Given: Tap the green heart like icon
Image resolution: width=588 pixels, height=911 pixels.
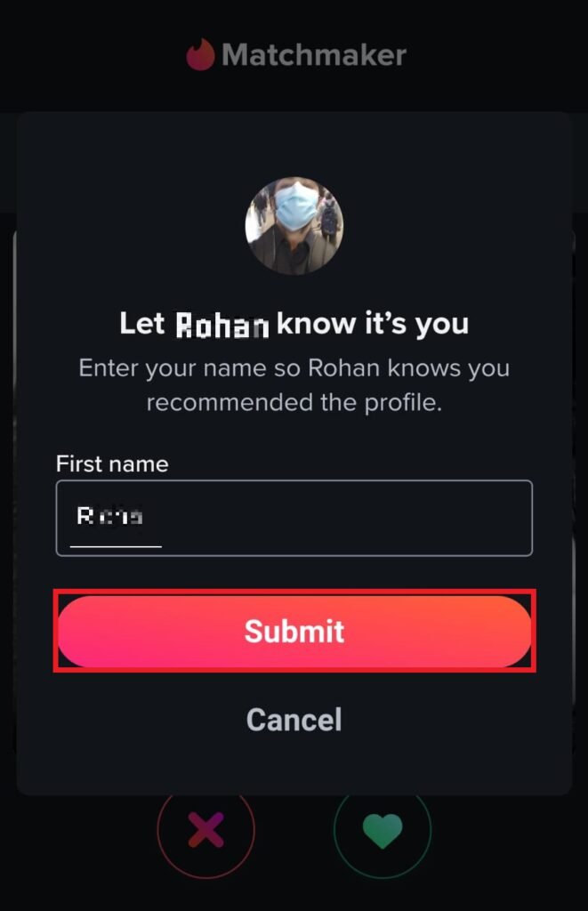Looking at the screenshot, I should (x=383, y=831).
